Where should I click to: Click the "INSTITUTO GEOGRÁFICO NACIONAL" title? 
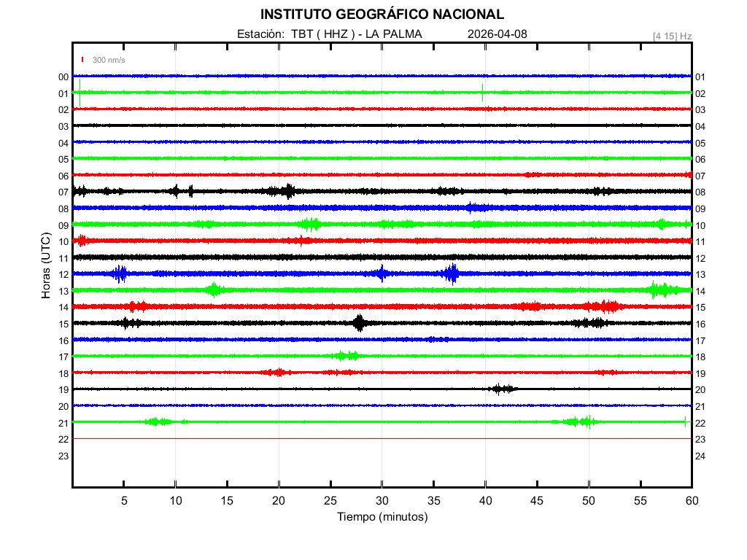point(382,15)
